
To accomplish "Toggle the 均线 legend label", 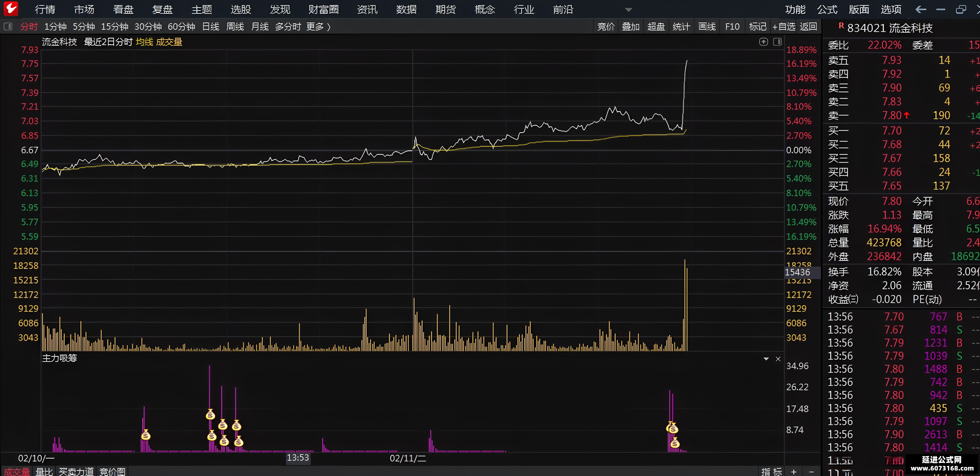I will [x=144, y=42].
